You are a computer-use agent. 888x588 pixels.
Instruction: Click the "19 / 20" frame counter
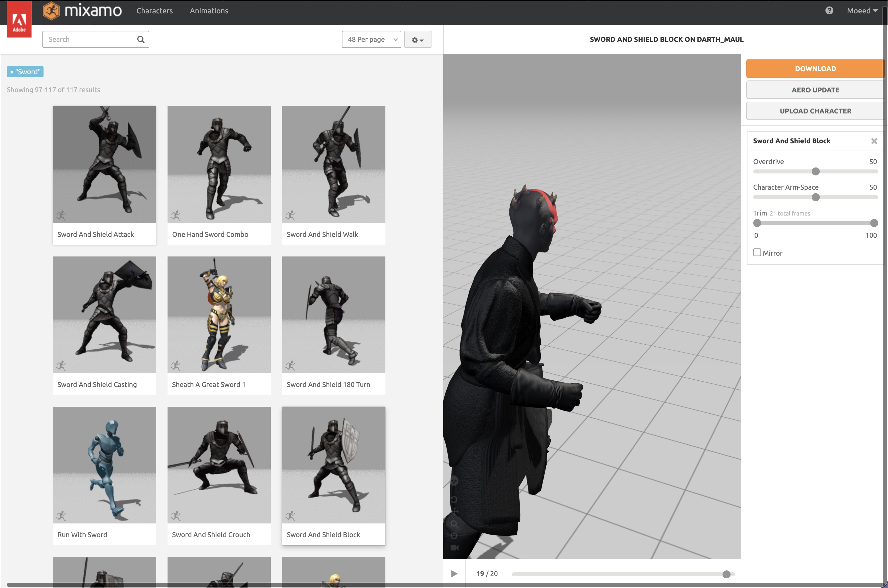point(487,574)
